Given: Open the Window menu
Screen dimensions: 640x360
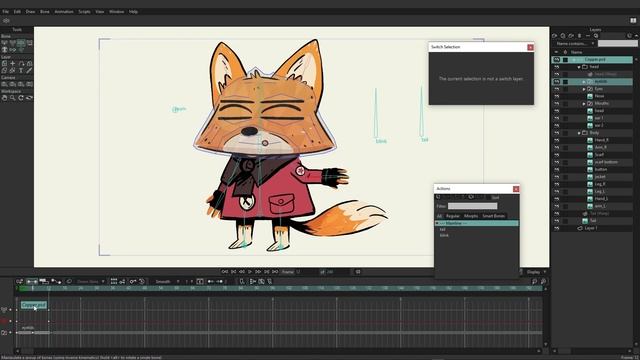Looking at the screenshot, I should click(x=116, y=11).
